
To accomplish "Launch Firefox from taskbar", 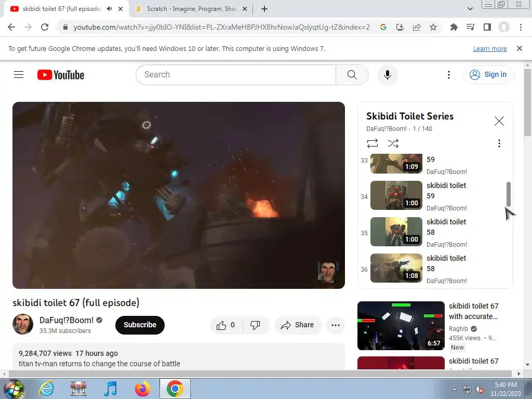I will (x=142, y=389).
